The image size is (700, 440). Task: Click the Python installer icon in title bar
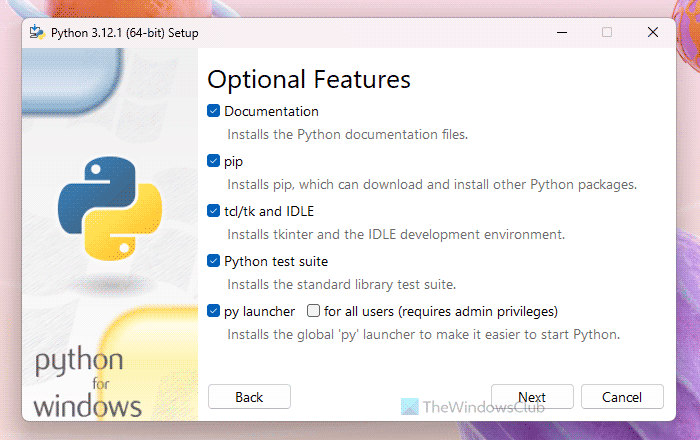tap(38, 32)
